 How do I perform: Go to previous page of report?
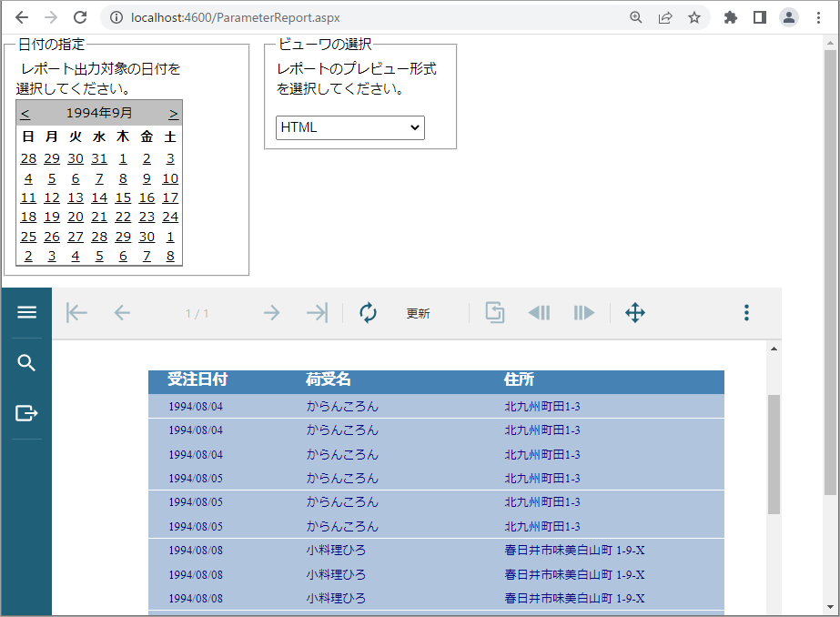(122, 313)
